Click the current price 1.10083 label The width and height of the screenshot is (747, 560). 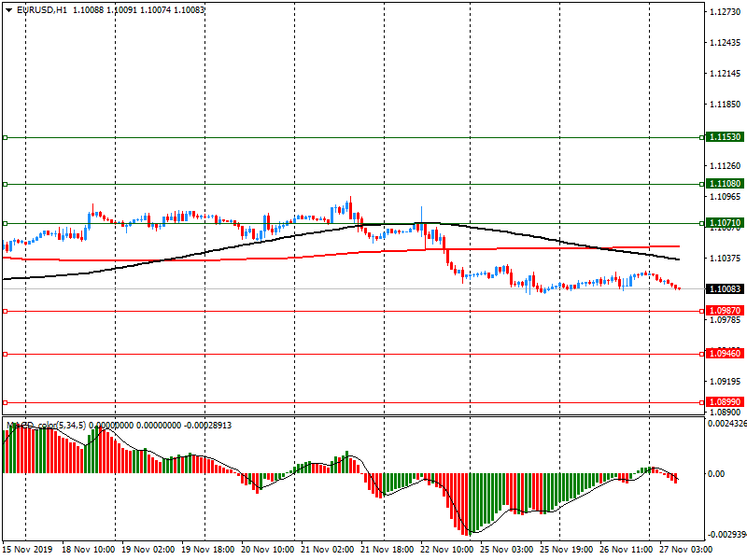click(725, 289)
